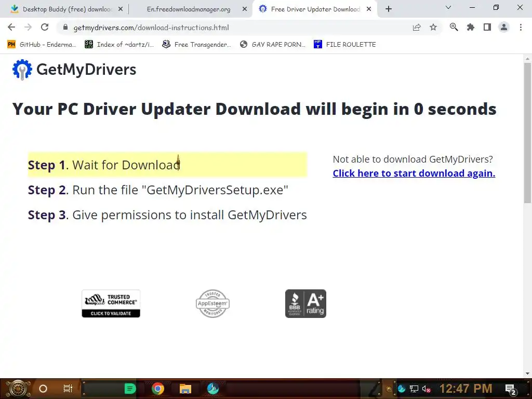532x399 pixels.
Task: Reload the current page
Action: click(x=45, y=27)
